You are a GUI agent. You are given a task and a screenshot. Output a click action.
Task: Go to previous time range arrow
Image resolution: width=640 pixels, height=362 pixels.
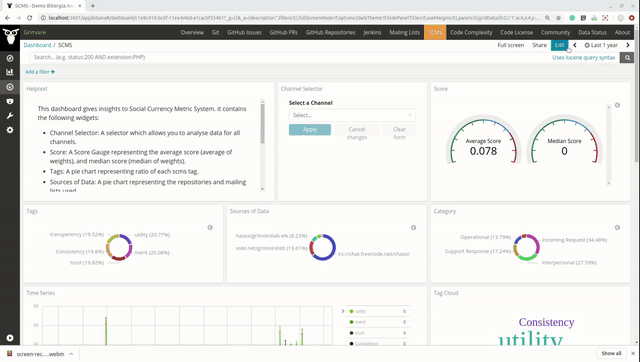(x=575, y=45)
